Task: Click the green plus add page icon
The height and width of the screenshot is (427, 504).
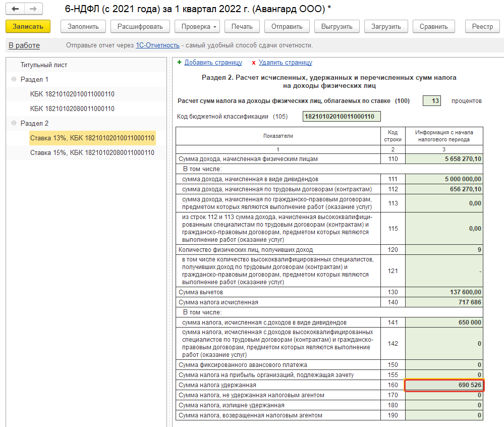Action: pos(179,63)
